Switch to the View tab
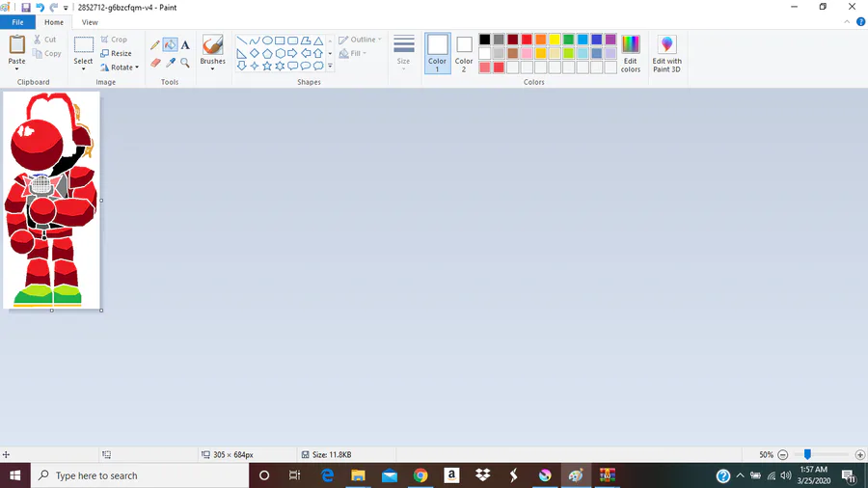Image resolution: width=868 pixels, height=488 pixels. coord(90,22)
